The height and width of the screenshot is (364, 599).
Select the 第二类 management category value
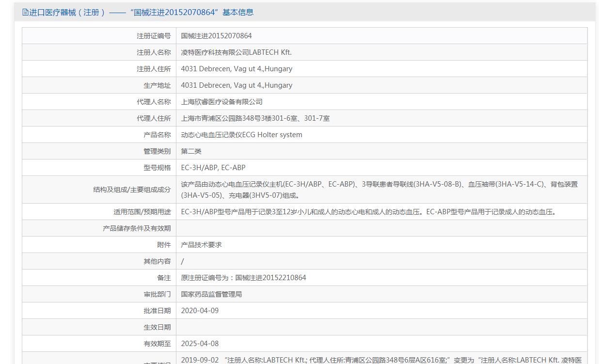click(x=191, y=151)
